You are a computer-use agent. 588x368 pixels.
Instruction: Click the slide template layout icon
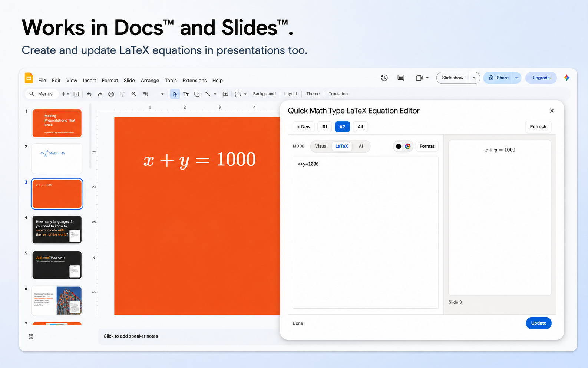click(x=76, y=94)
